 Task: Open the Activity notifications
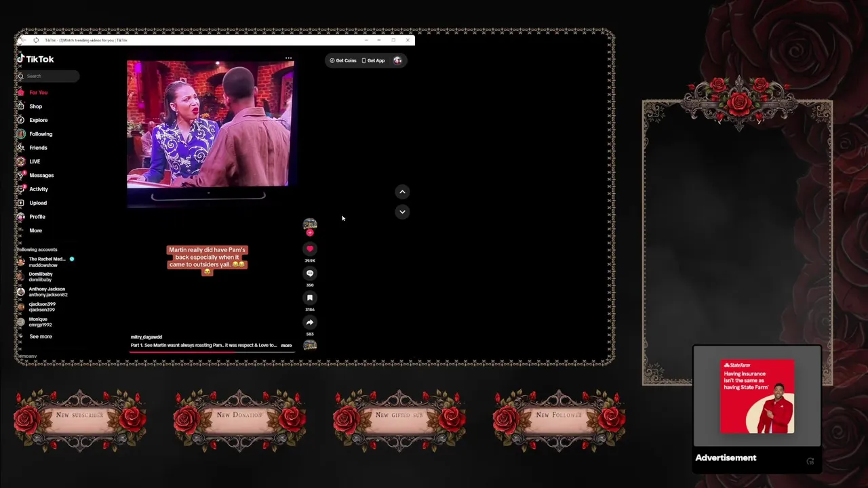pyautogui.click(x=33, y=189)
